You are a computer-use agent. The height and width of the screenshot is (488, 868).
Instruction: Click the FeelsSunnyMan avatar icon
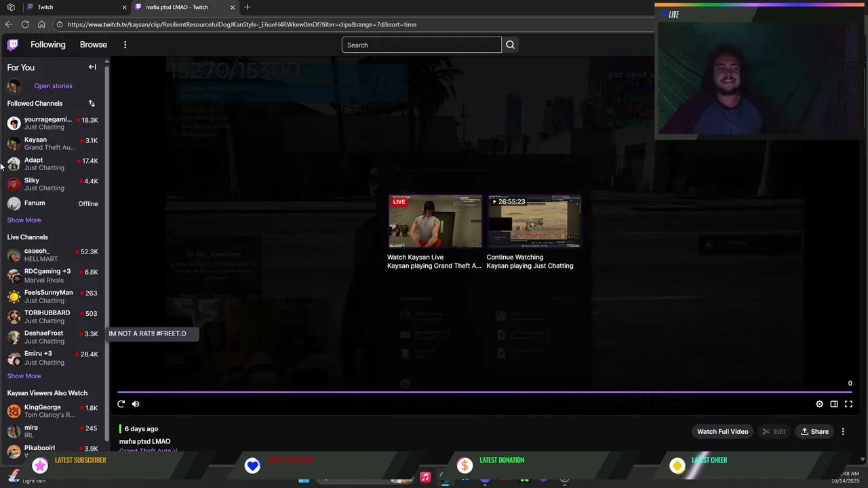[14, 297]
